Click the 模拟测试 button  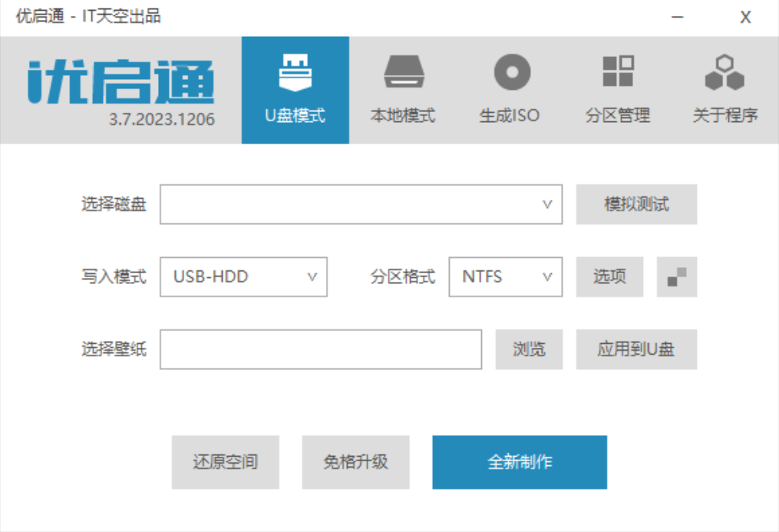click(636, 204)
